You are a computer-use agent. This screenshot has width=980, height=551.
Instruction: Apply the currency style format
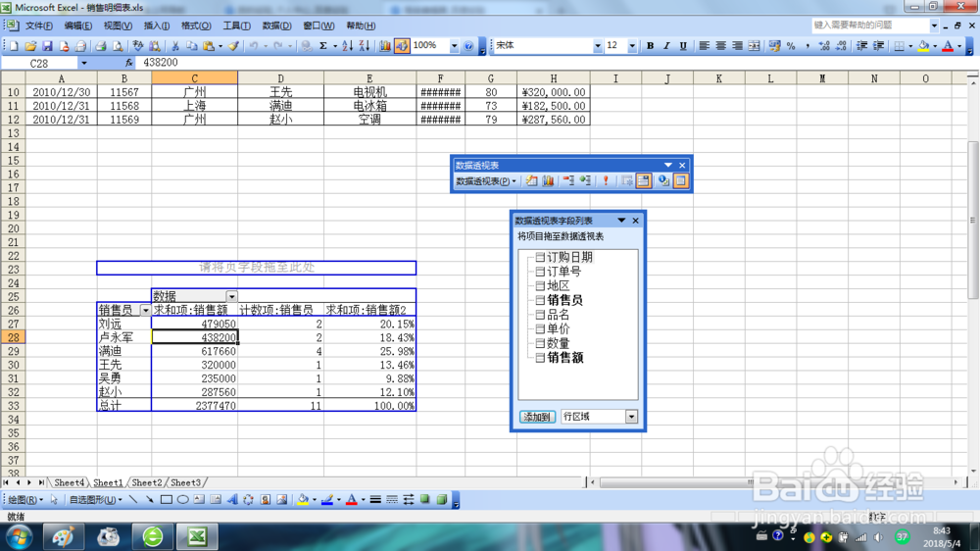pos(775,46)
